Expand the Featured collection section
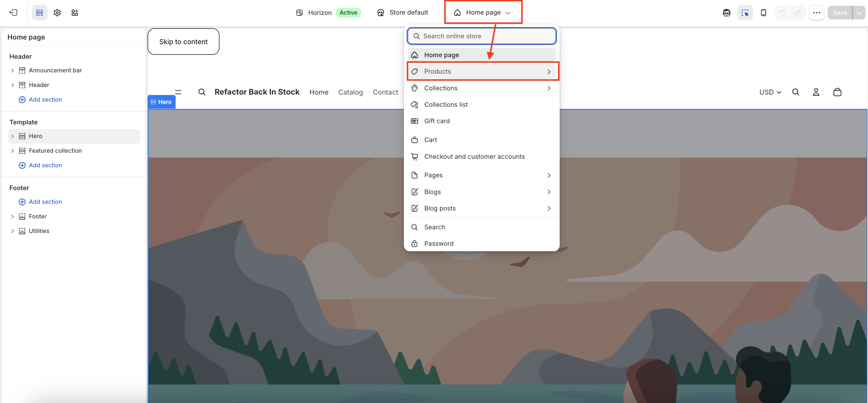Screen dimensions: 868x403 [12, 151]
